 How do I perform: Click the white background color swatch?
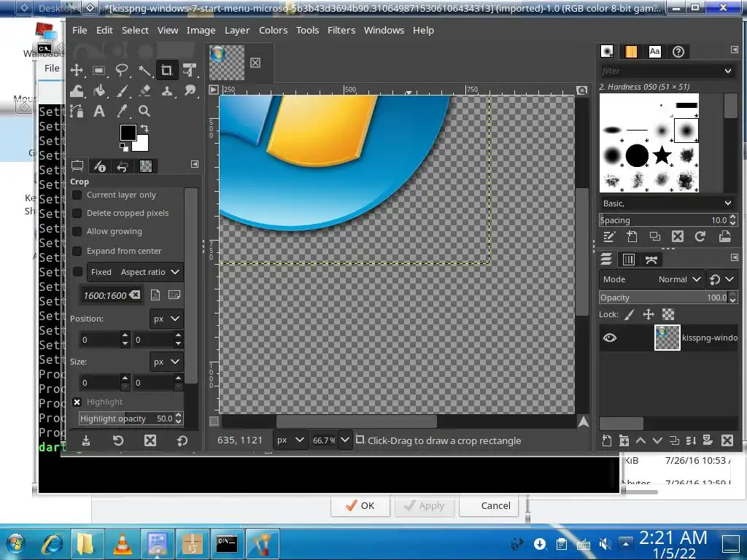142,144
